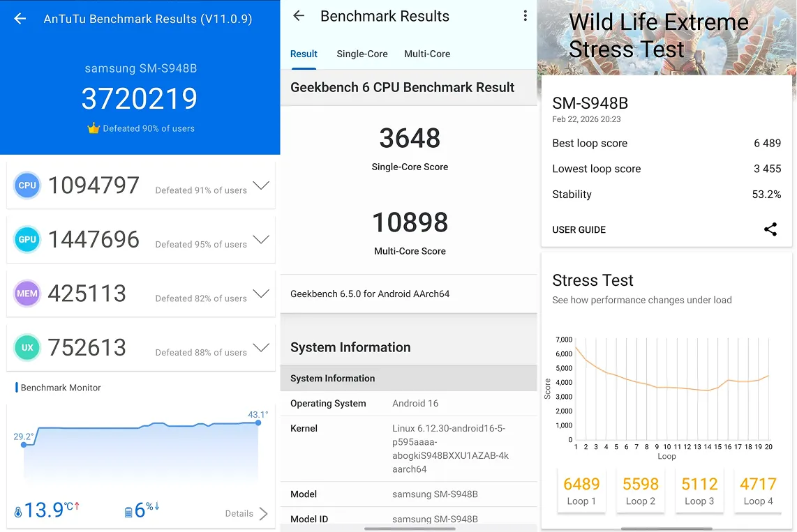Tap Defeated 95% of users label
Image resolution: width=797 pixels, height=532 pixels.
tap(201, 244)
